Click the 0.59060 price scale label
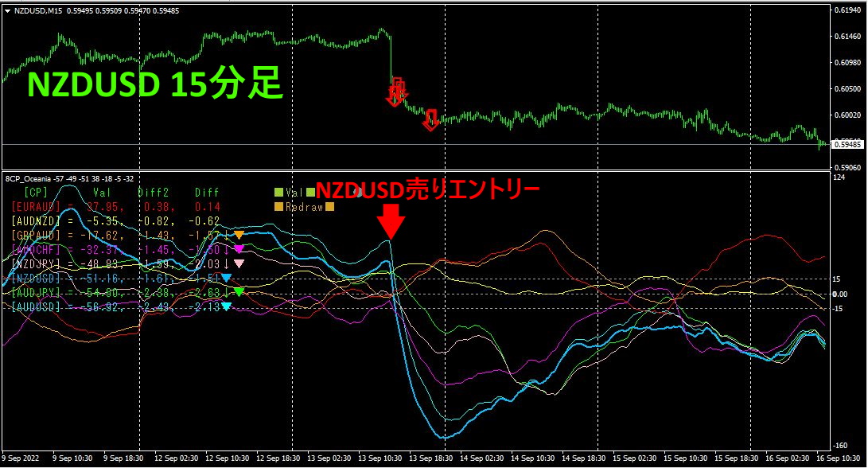Screen dimensions: 868x468 tap(847, 167)
